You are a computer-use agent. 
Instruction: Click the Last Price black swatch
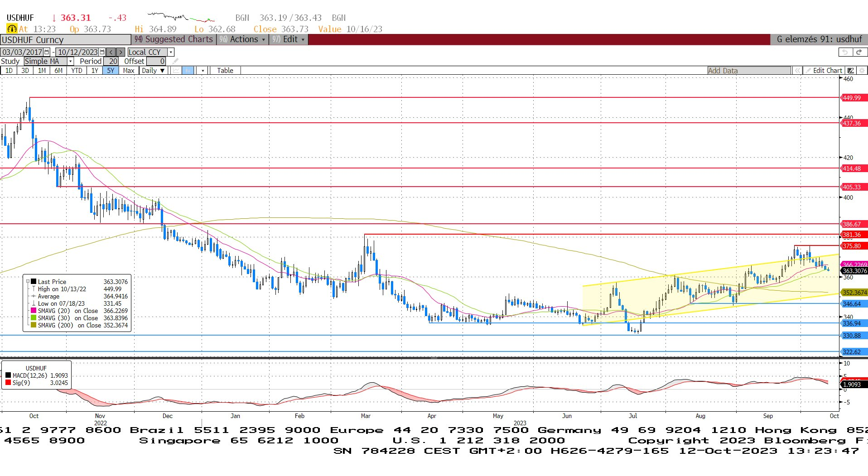[34, 282]
